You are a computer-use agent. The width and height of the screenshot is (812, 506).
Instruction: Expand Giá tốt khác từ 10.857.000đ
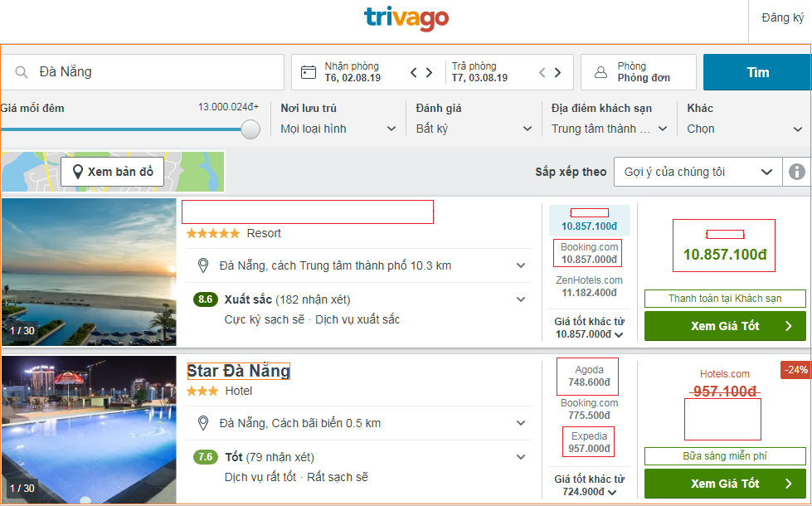coord(590,328)
